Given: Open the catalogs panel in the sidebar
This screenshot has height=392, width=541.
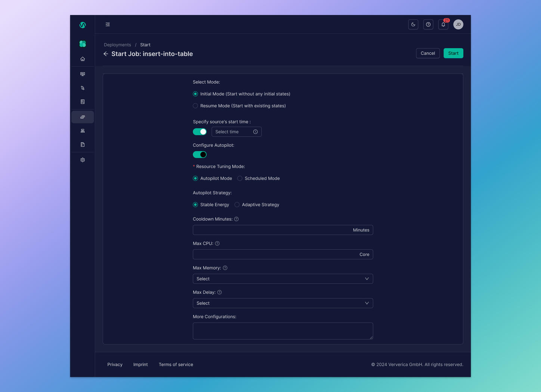Looking at the screenshot, I should 82,101.
